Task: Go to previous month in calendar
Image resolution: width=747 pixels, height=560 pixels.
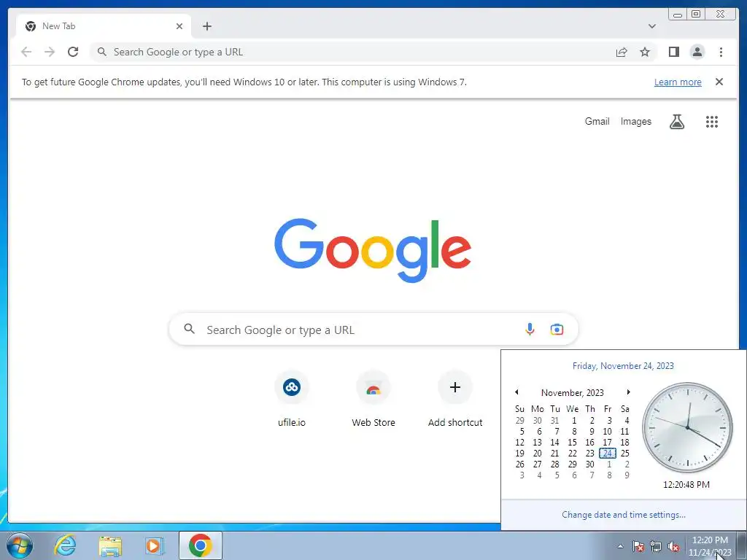Action: pyautogui.click(x=516, y=392)
